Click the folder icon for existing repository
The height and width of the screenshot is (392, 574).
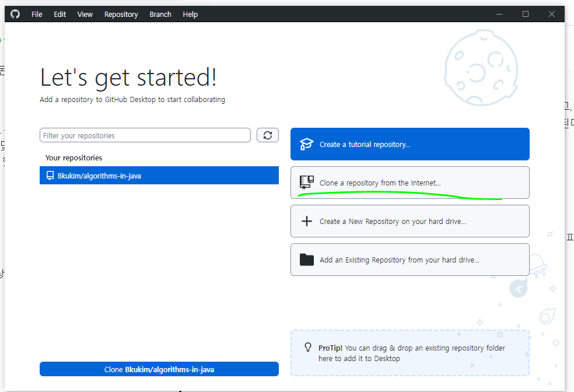click(x=306, y=260)
